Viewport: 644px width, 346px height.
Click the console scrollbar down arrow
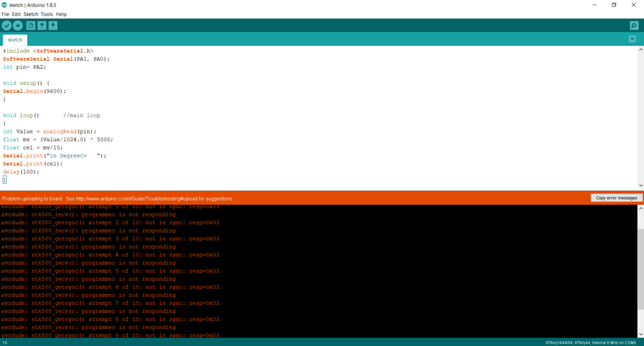[640, 334]
